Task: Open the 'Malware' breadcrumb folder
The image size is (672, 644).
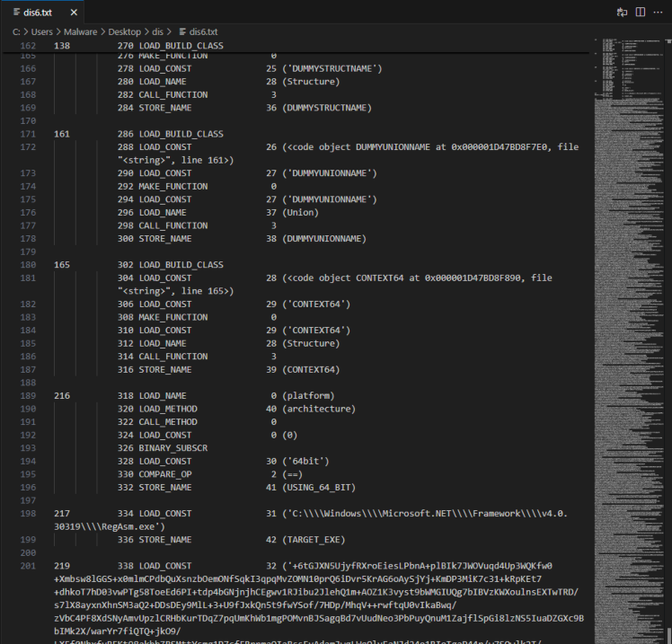Action: click(x=80, y=31)
